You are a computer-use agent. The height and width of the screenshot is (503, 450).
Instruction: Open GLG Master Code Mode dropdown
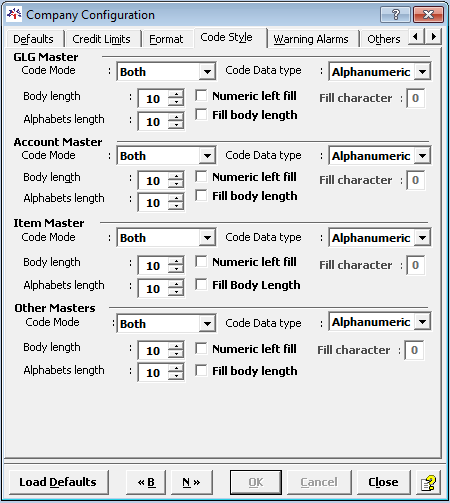(207, 71)
